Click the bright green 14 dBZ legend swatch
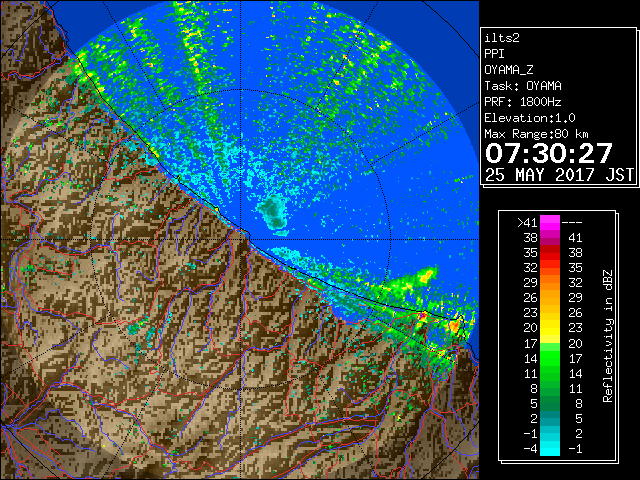Viewport: 640px width, 480px height. [x=550, y=358]
